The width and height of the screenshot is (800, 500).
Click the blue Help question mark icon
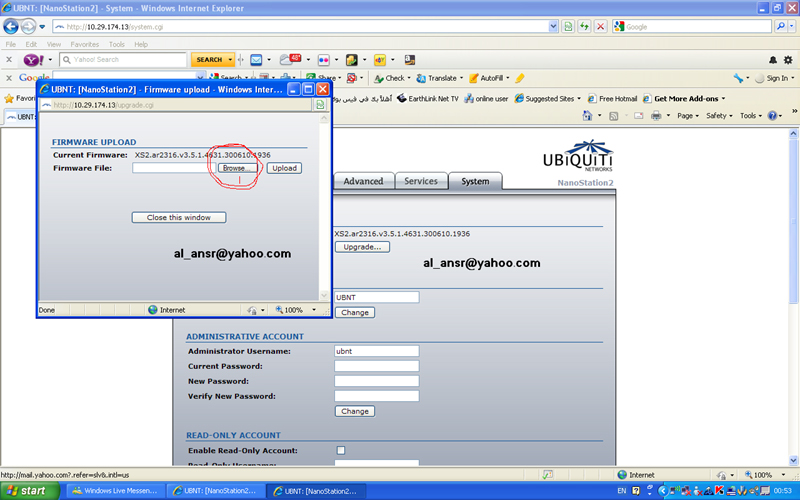tap(772, 116)
